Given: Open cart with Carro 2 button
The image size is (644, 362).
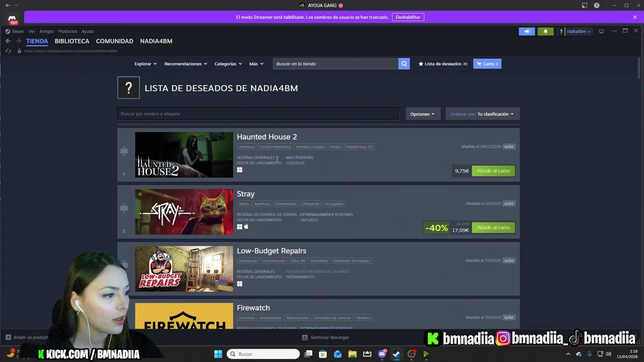Looking at the screenshot, I should (487, 64).
